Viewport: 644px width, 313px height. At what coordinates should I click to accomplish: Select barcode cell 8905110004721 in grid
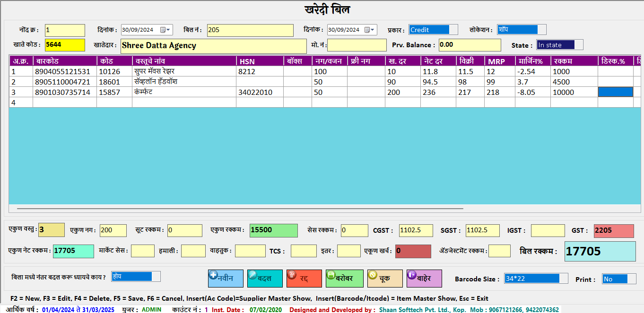(x=64, y=82)
